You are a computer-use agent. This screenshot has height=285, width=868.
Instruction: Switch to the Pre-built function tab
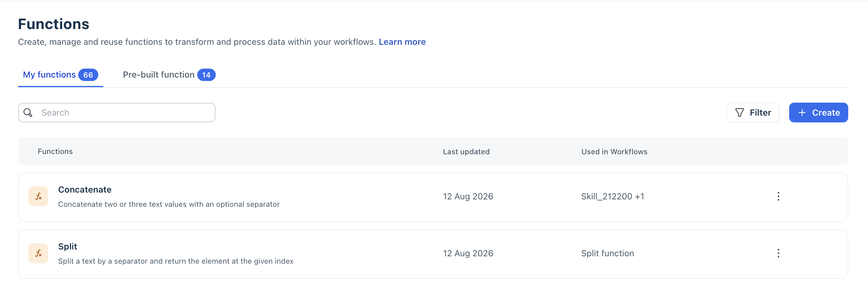(x=169, y=75)
